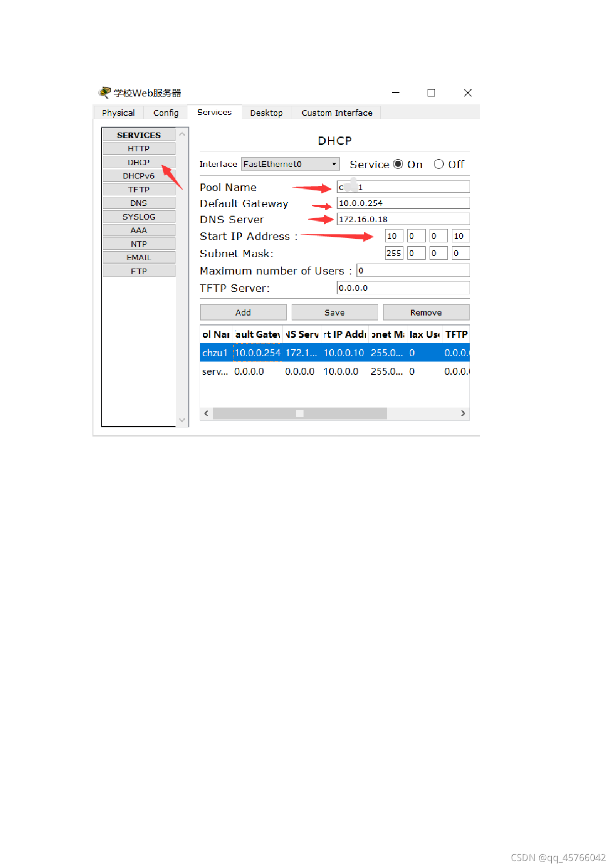Open the DNS service settings

point(139,203)
